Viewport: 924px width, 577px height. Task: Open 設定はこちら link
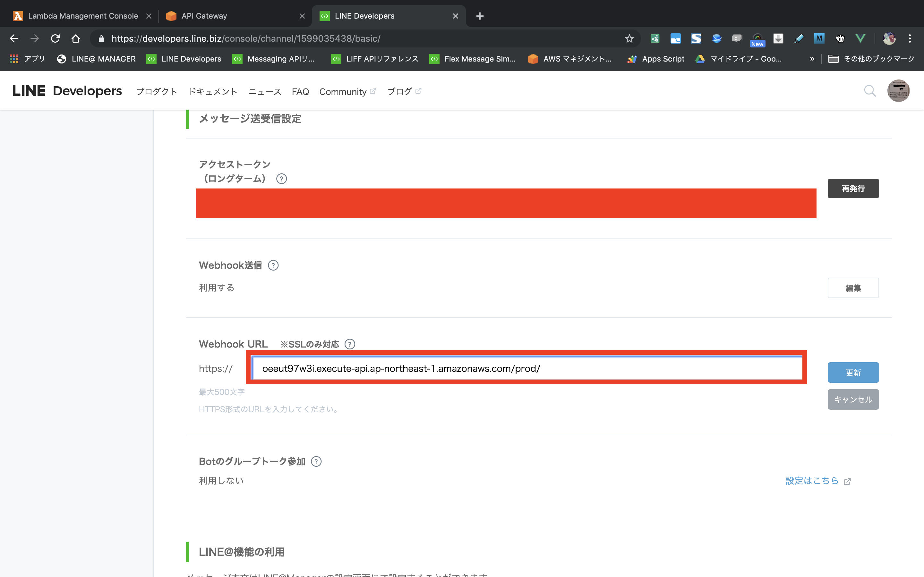(812, 481)
